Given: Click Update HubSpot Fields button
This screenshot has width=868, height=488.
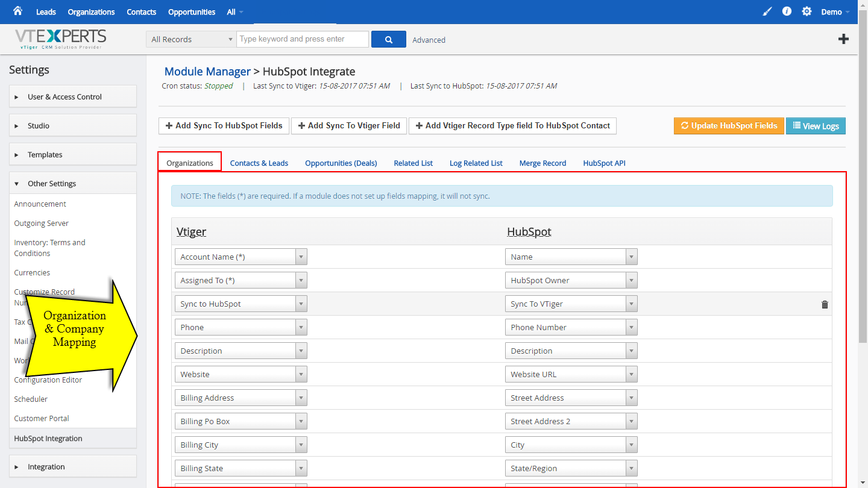Looking at the screenshot, I should point(729,126).
